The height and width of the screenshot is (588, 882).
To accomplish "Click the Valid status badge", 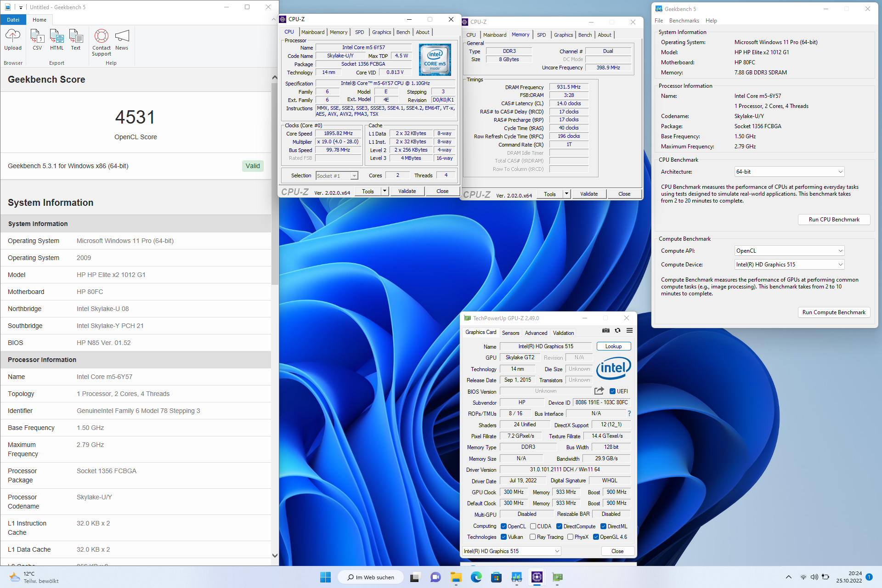I will coord(253,166).
